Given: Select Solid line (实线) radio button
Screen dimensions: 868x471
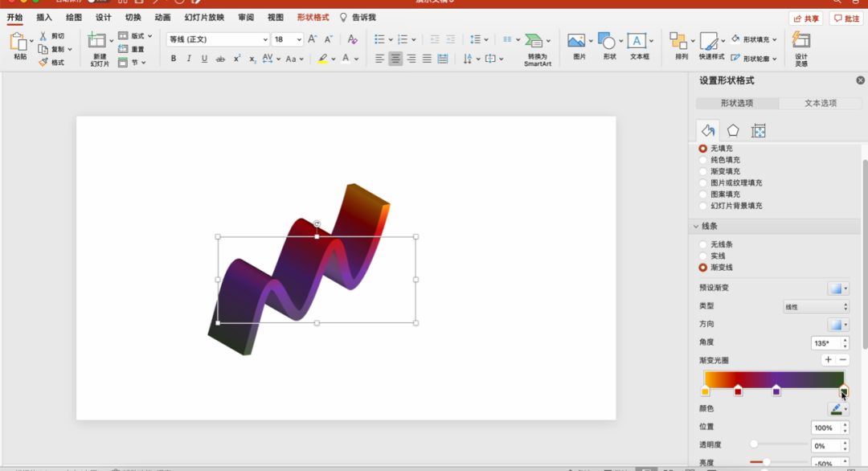Looking at the screenshot, I should pyautogui.click(x=703, y=256).
